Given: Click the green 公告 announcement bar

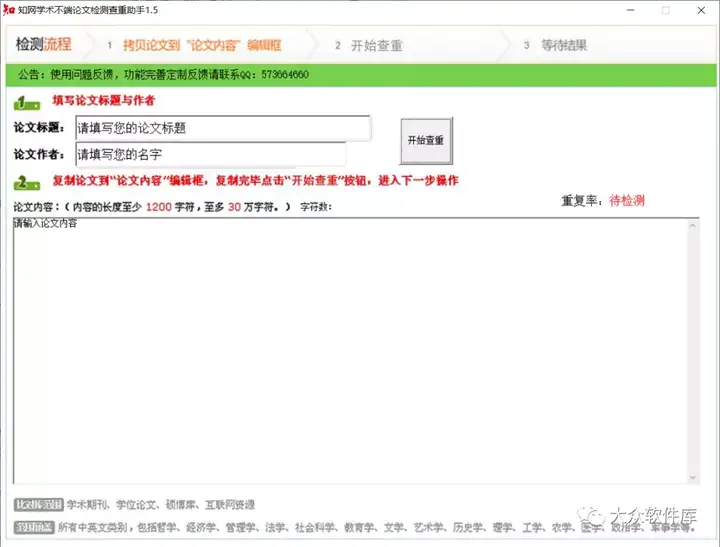Looking at the screenshot, I should (361, 74).
